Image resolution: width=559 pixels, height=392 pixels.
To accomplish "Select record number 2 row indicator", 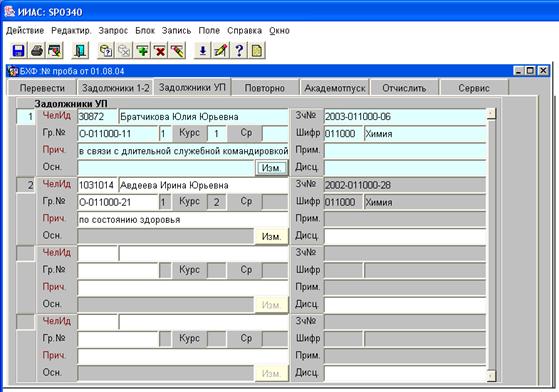I will click(26, 185).
